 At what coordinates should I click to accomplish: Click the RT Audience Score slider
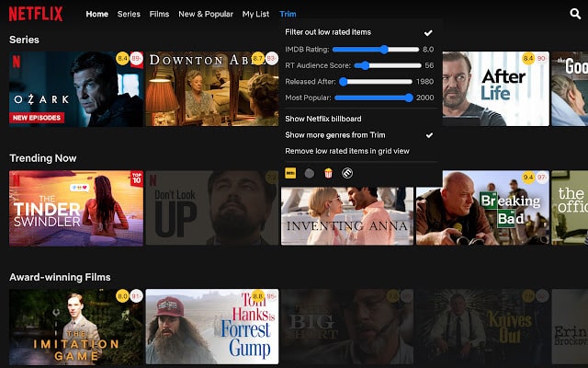point(388,65)
